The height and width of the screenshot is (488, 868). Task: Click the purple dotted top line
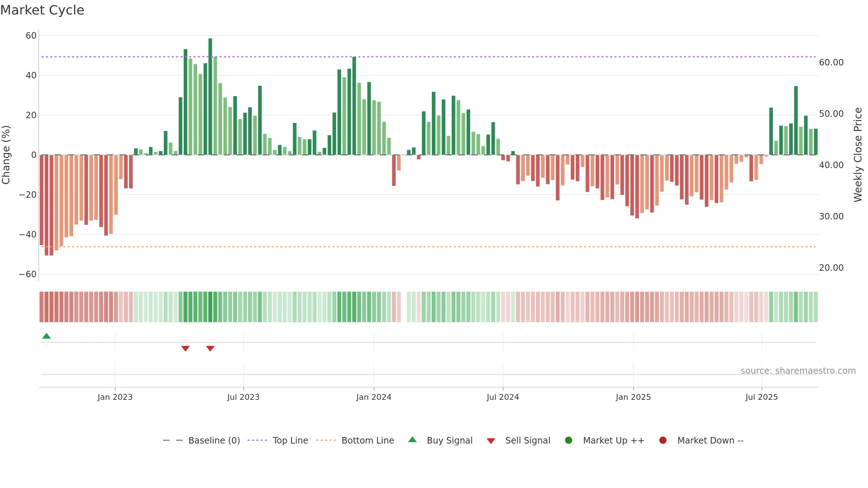click(x=429, y=57)
